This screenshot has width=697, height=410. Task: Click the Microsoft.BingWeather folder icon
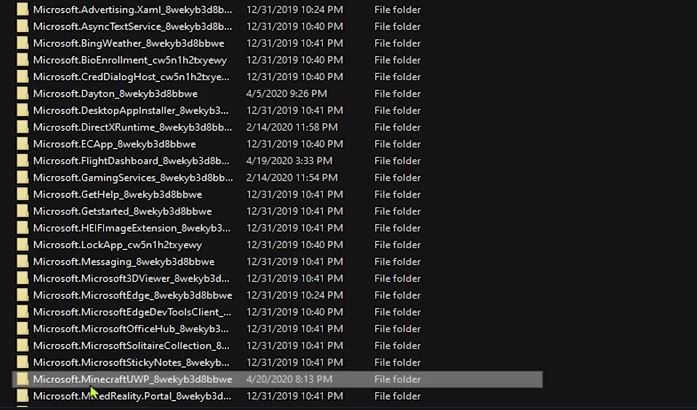23,43
